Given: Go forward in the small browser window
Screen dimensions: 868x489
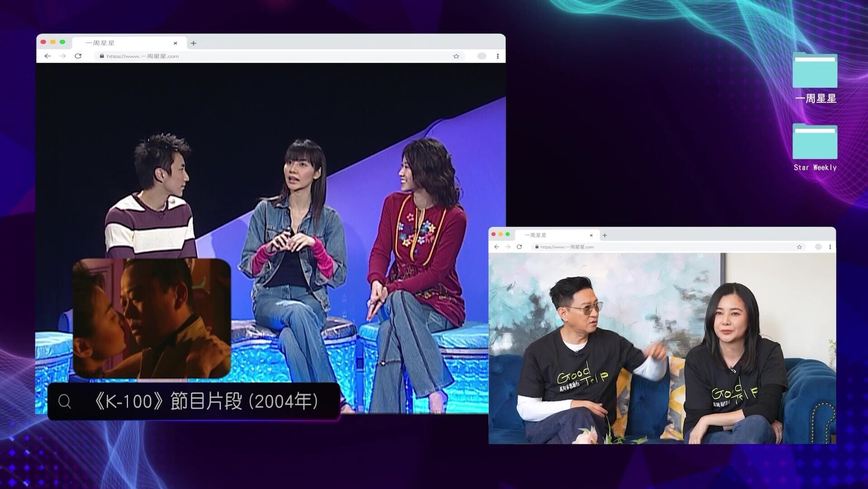Looking at the screenshot, I should click(508, 247).
